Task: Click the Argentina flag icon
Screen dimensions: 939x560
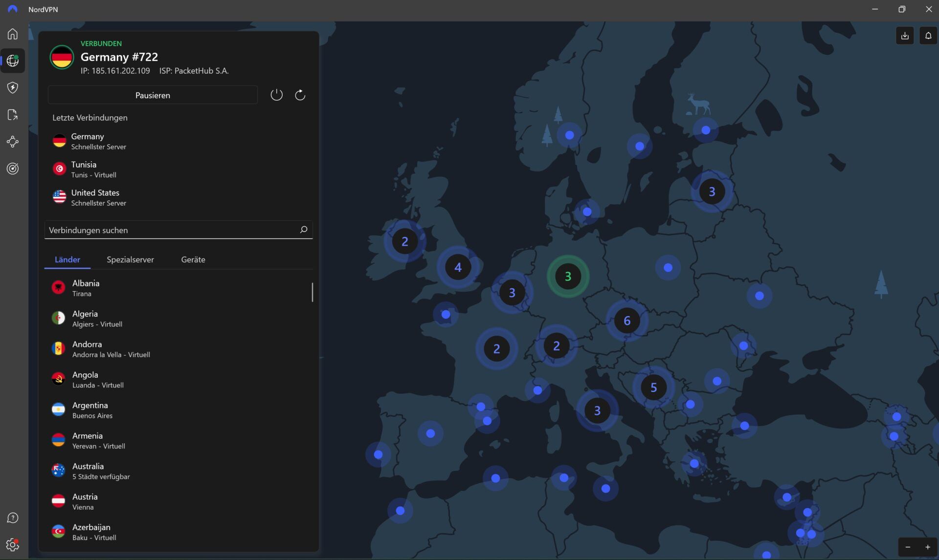Action: (x=58, y=409)
